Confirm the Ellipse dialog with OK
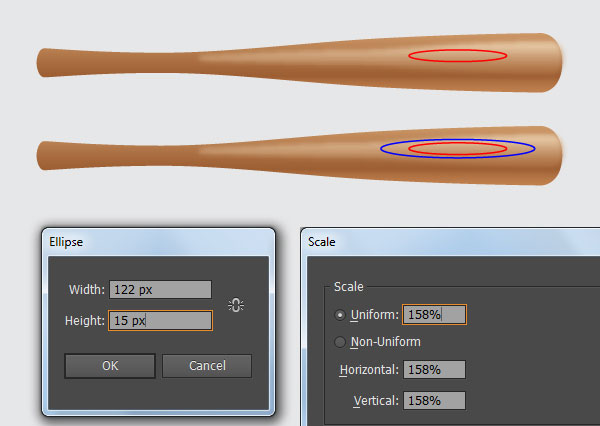The image size is (600, 426). click(x=110, y=366)
